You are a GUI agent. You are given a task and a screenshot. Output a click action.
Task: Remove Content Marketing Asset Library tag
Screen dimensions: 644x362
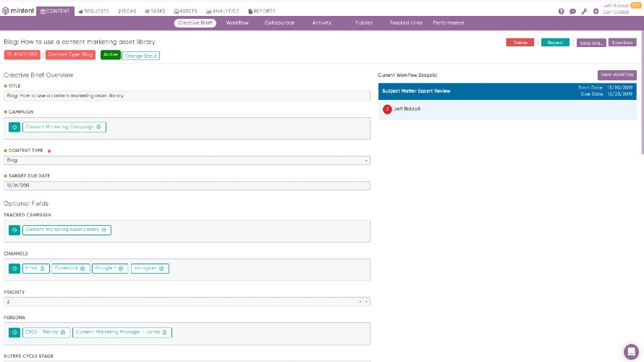[103, 230]
